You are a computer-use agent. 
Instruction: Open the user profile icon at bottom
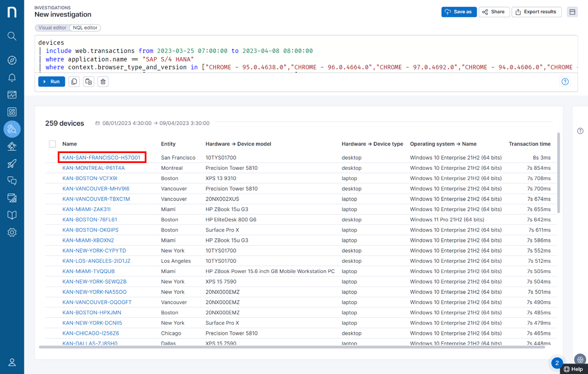12,362
